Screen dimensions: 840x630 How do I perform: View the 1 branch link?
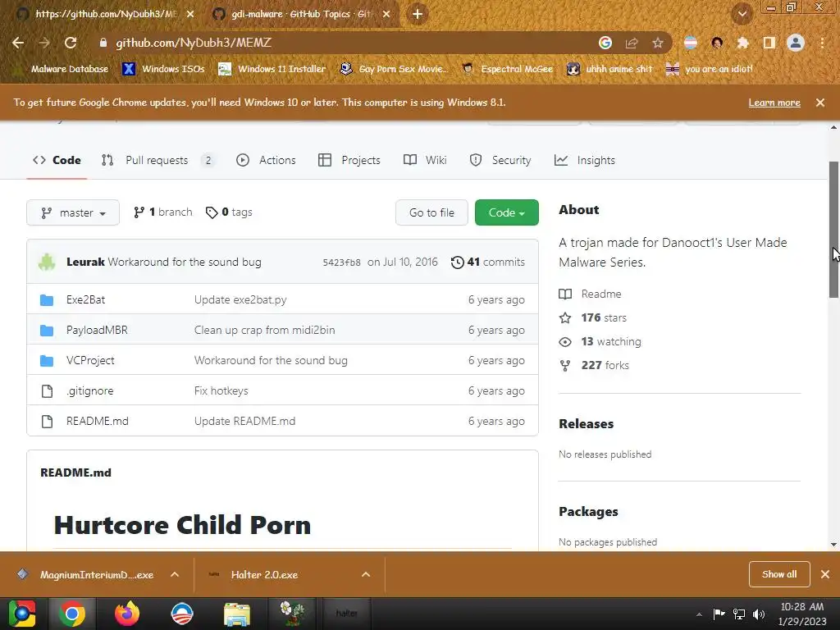pyautogui.click(x=163, y=212)
